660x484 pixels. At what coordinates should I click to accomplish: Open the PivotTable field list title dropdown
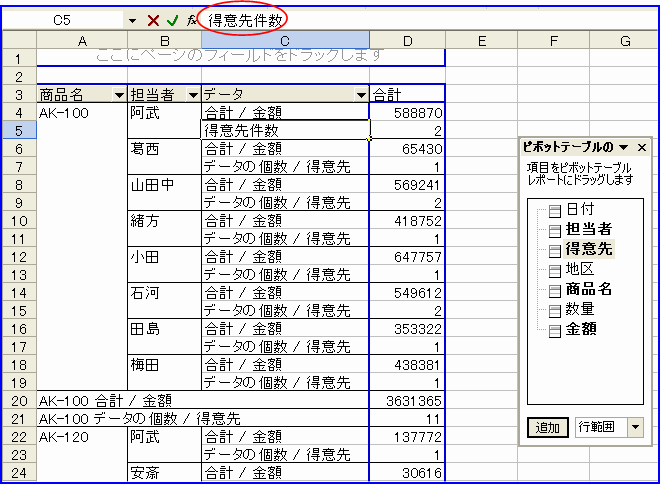pos(623,147)
